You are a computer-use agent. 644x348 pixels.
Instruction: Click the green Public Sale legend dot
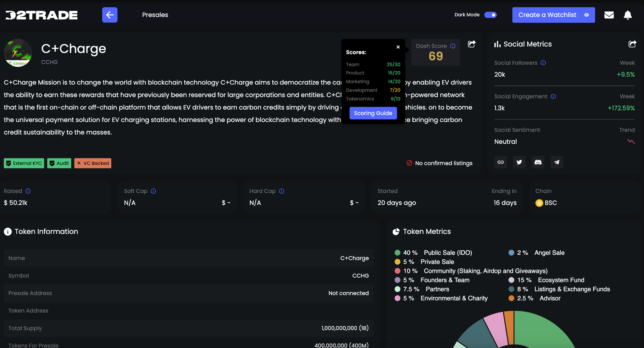click(x=397, y=253)
